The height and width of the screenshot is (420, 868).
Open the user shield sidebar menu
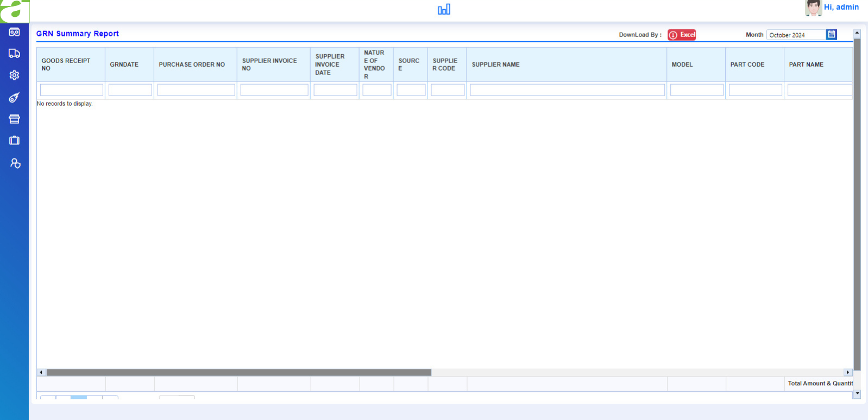15,163
